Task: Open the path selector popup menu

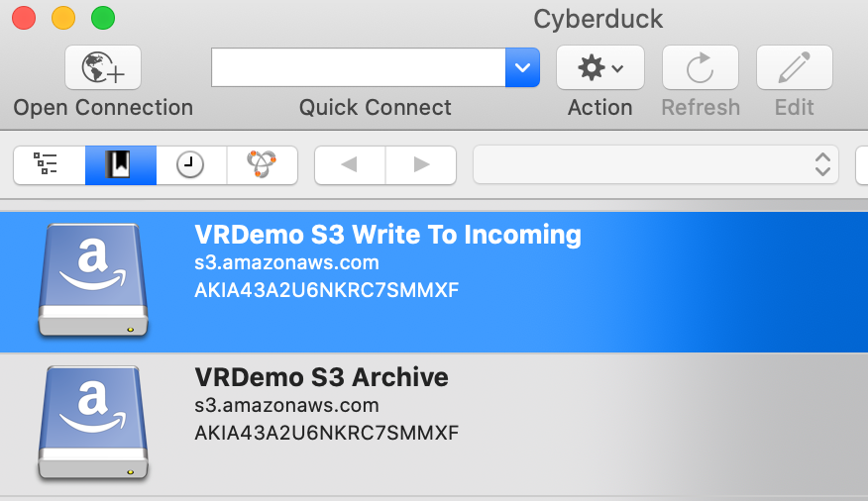Action: point(655,164)
